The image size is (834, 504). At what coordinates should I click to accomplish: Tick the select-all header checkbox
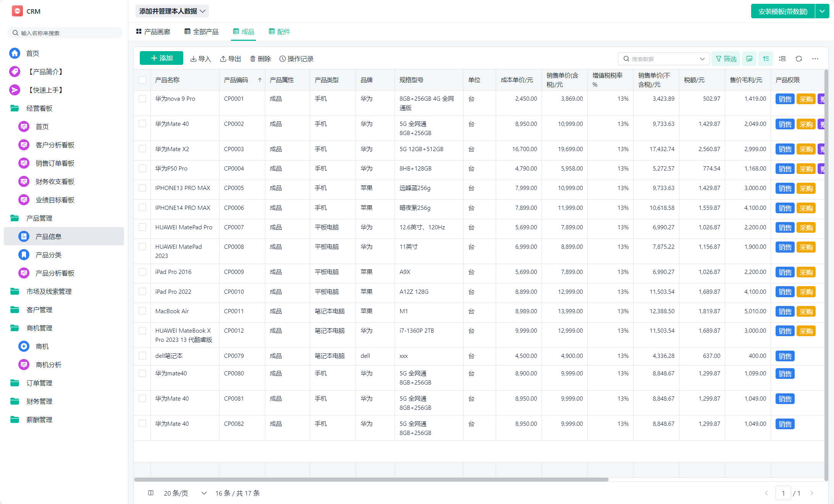coord(142,80)
